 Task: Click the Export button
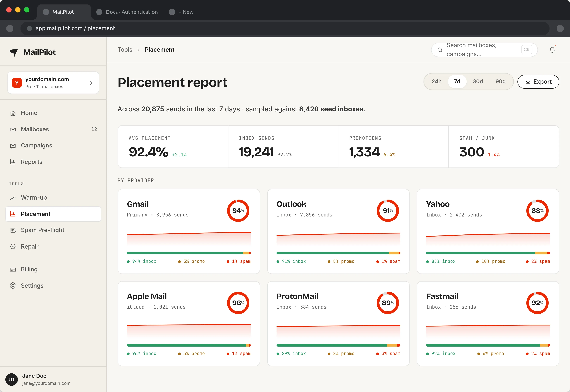click(538, 82)
